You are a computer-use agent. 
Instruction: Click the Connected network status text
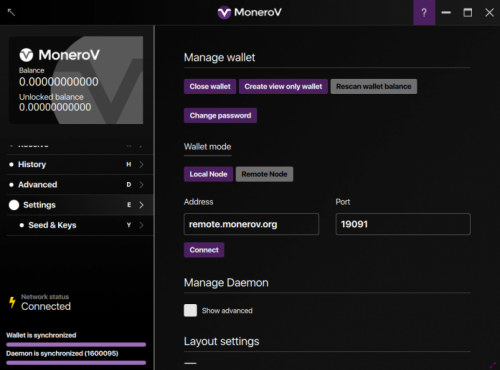pyautogui.click(x=46, y=306)
